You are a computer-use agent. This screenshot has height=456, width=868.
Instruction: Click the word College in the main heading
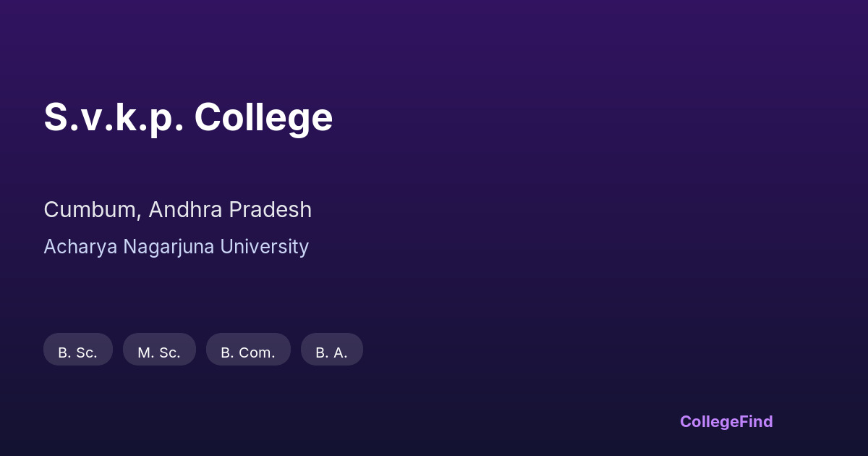click(x=263, y=117)
